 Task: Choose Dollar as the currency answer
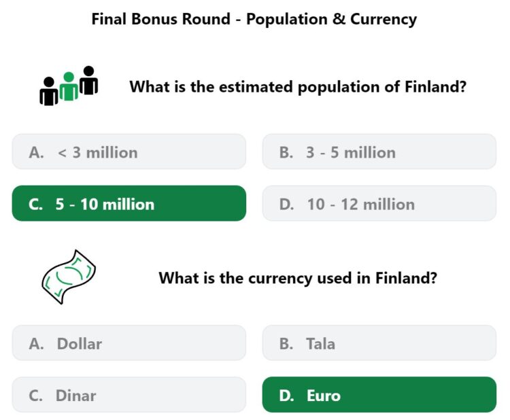[x=129, y=343]
